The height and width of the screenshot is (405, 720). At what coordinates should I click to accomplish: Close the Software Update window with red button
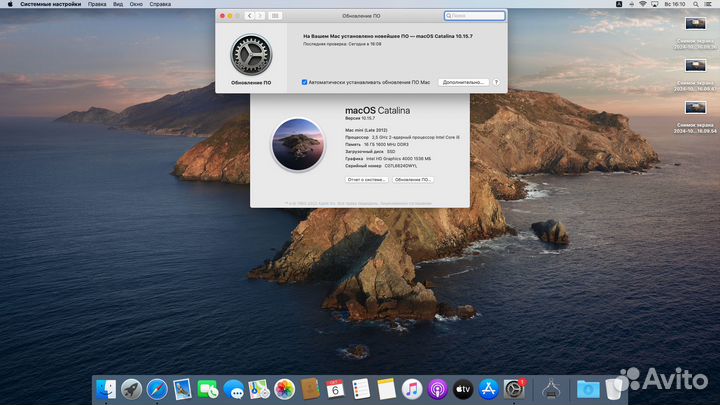click(x=222, y=16)
